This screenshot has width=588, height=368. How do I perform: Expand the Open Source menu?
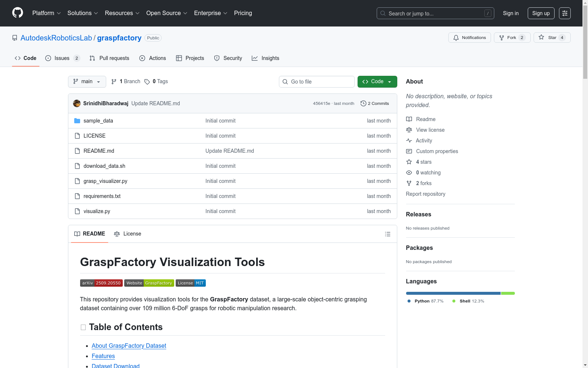click(x=167, y=13)
